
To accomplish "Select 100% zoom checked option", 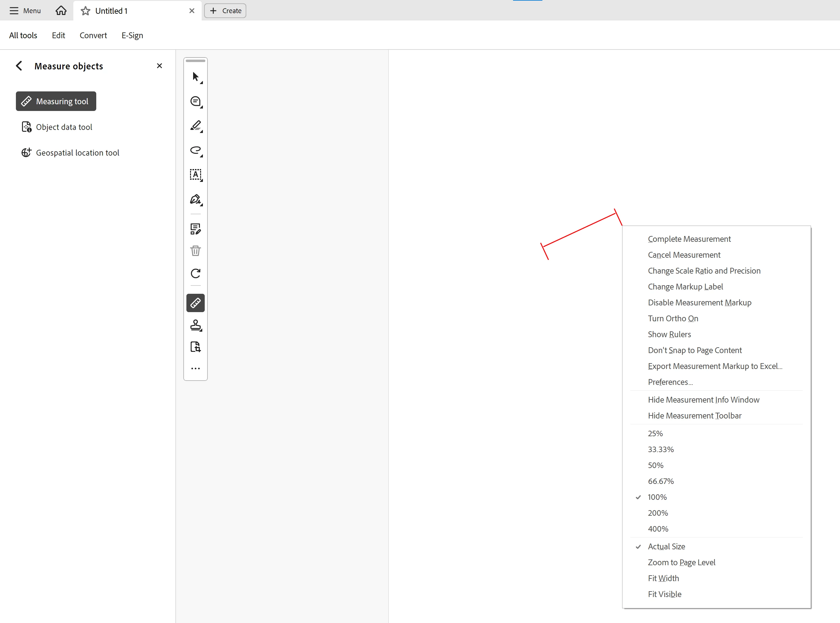I will click(x=657, y=497).
